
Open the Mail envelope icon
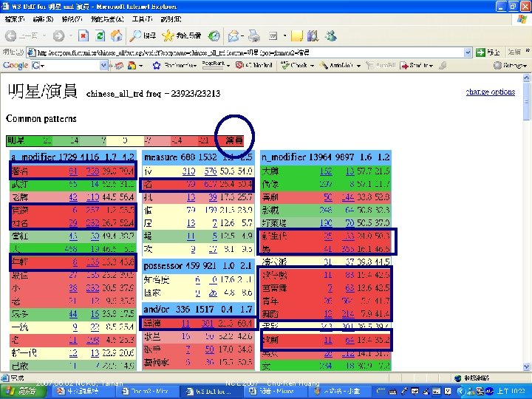233,35
